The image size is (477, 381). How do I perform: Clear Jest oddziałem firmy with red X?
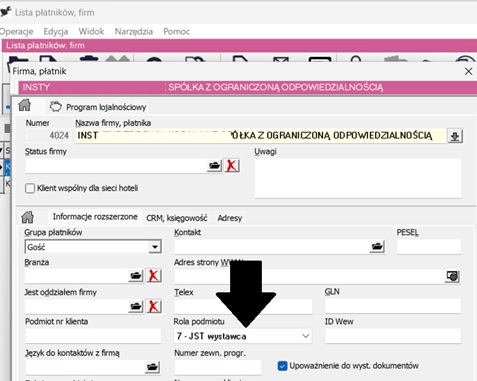pyautogui.click(x=154, y=306)
